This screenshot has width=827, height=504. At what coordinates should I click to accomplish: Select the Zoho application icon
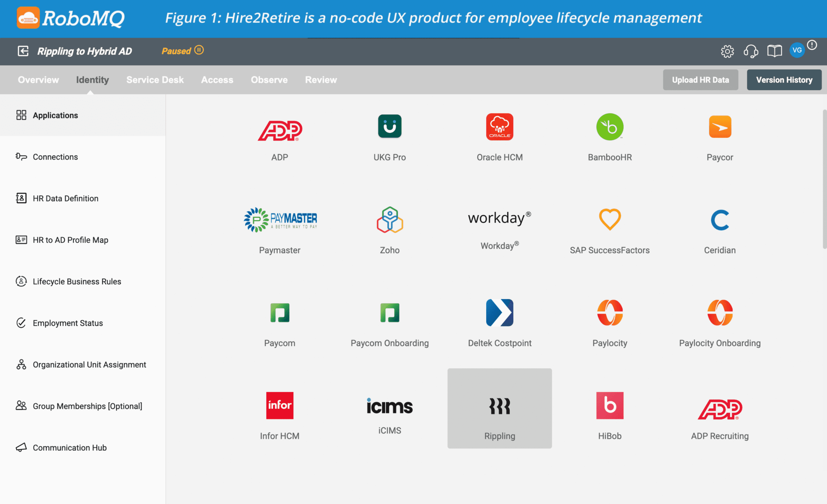[389, 220]
